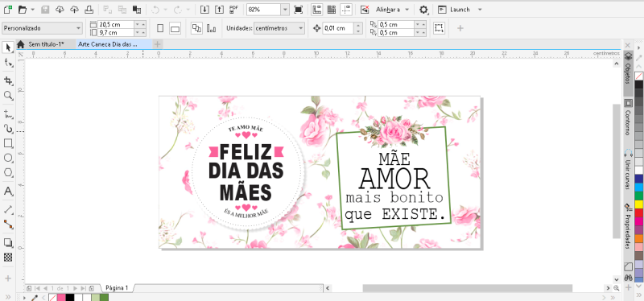Open the Options gear
Screen dimensions: 644x301
click(x=423, y=10)
